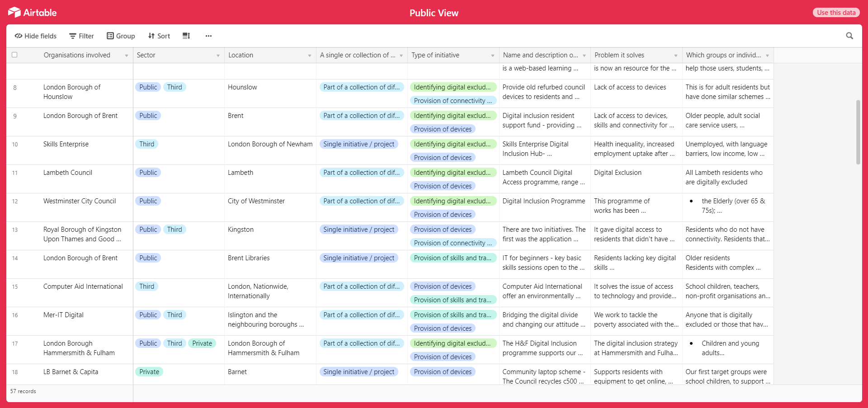Toggle the select-all checkbox in header
The height and width of the screenshot is (408, 868).
pyautogui.click(x=14, y=55)
